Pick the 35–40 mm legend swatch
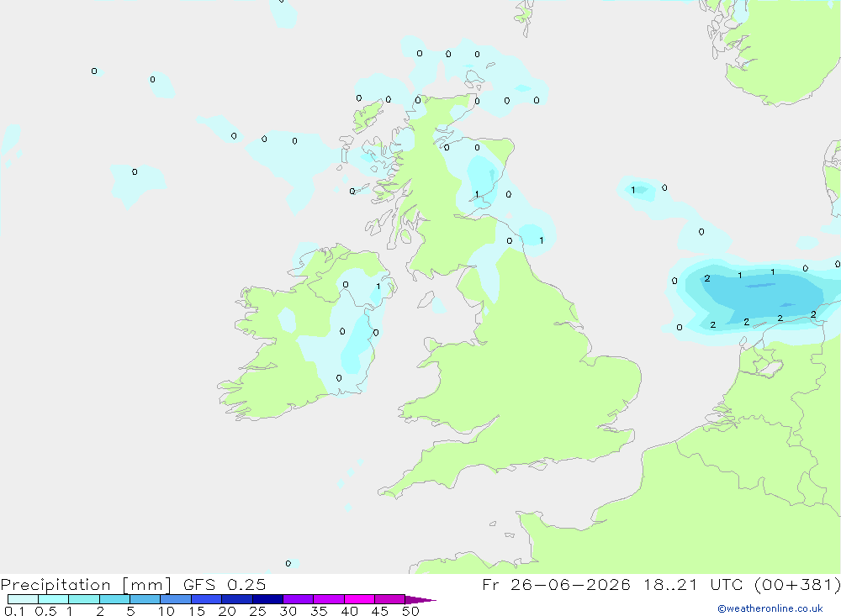The image size is (841, 616). [x=329, y=599]
